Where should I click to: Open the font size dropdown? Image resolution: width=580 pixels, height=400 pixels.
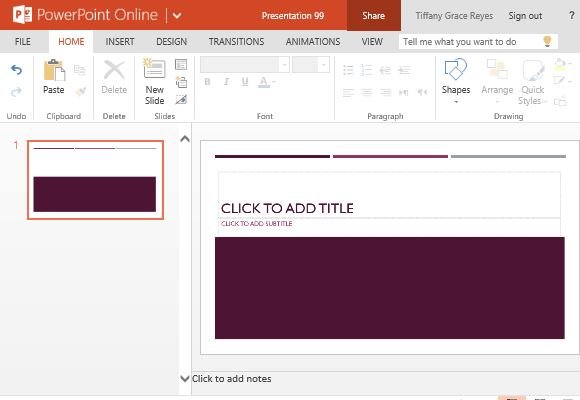pyautogui.click(x=311, y=65)
